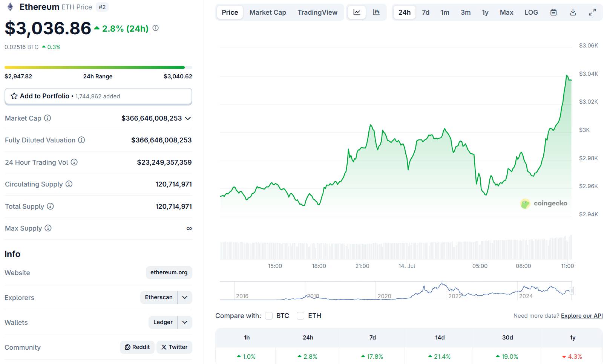Download chart data icon
Viewport: 610px width, 364px height.
tap(573, 12)
